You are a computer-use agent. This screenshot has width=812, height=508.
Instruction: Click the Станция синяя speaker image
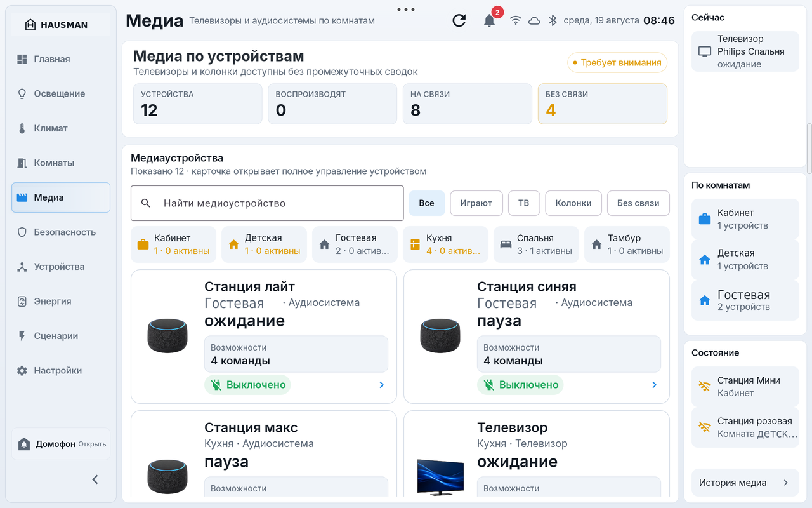(x=440, y=336)
